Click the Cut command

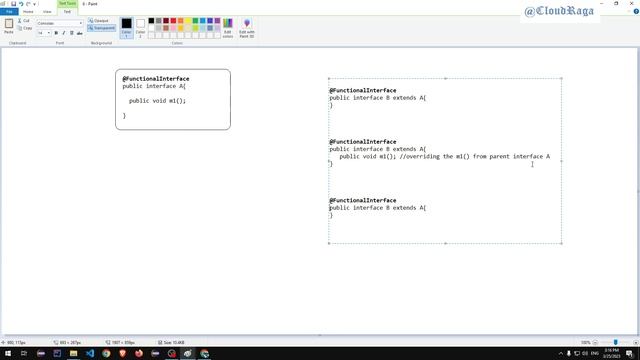[24, 20]
